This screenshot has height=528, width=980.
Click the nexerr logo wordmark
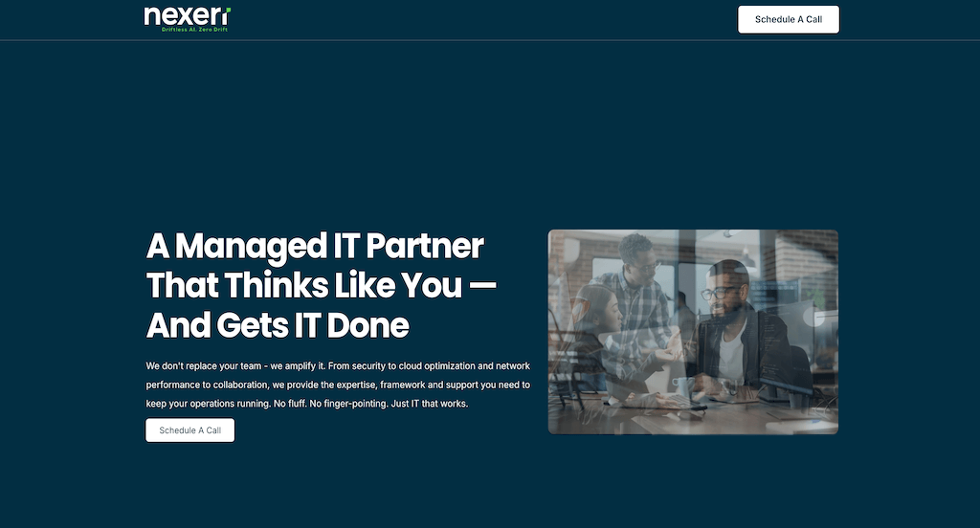(x=187, y=16)
